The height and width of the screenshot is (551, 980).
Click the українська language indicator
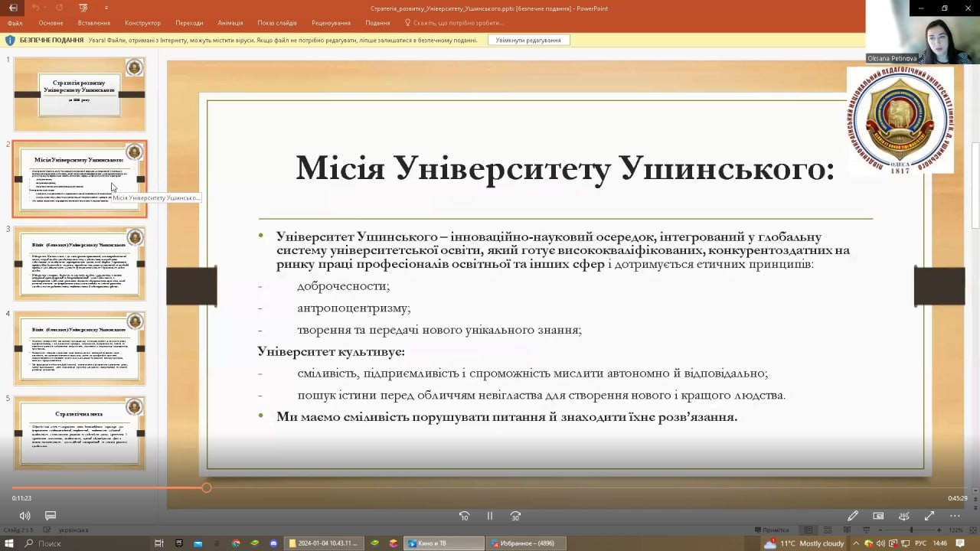coord(73,530)
